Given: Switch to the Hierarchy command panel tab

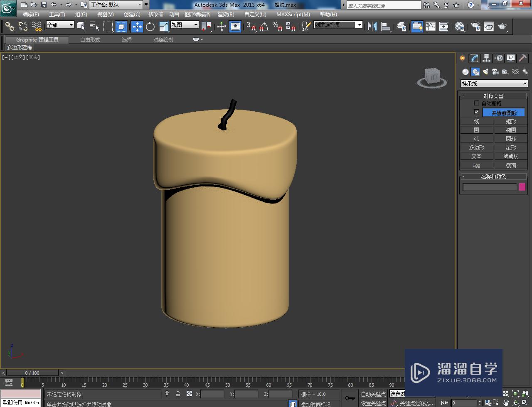Looking at the screenshot, I should coord(486,58).
